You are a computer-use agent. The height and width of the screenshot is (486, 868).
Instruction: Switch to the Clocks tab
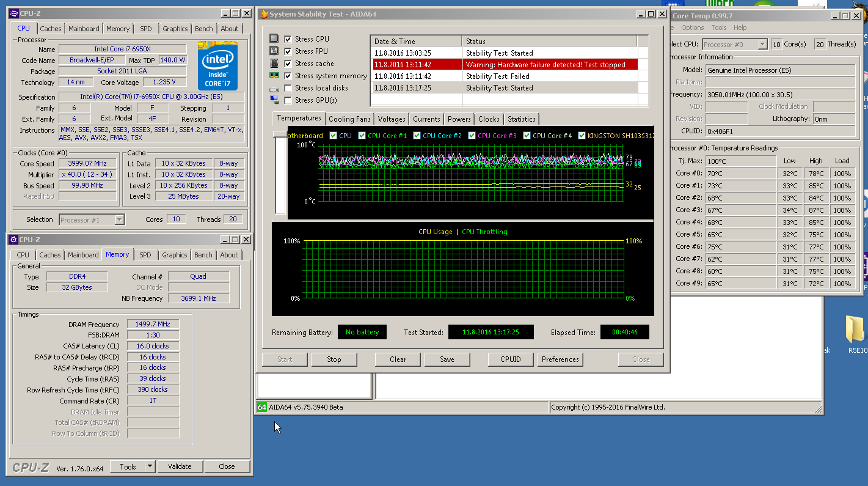click(489, 119)
